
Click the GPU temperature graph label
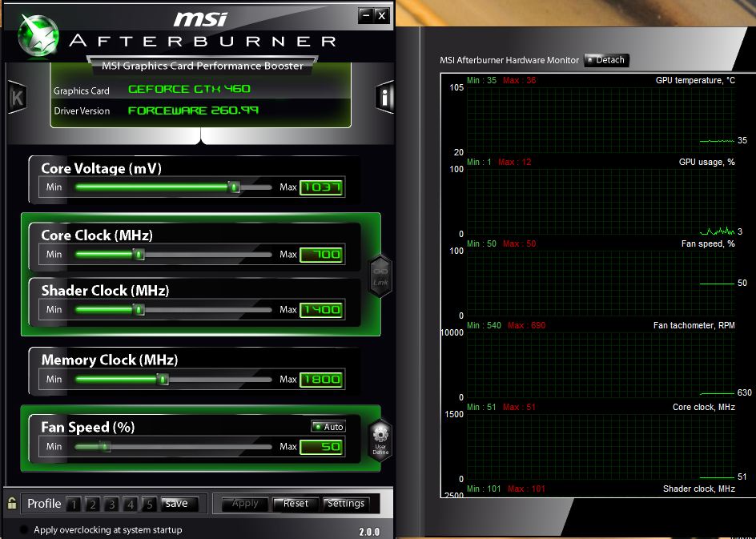(x=695, y=80)
